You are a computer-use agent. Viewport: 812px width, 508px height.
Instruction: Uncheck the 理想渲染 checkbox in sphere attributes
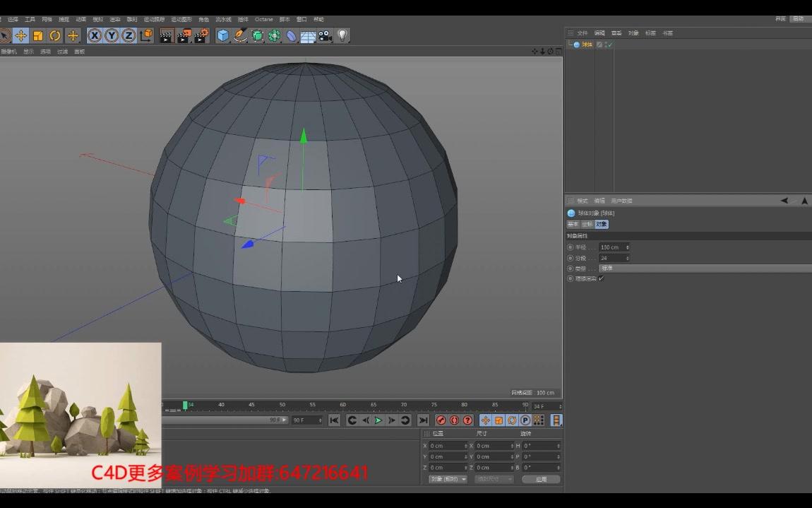(599, 278)
